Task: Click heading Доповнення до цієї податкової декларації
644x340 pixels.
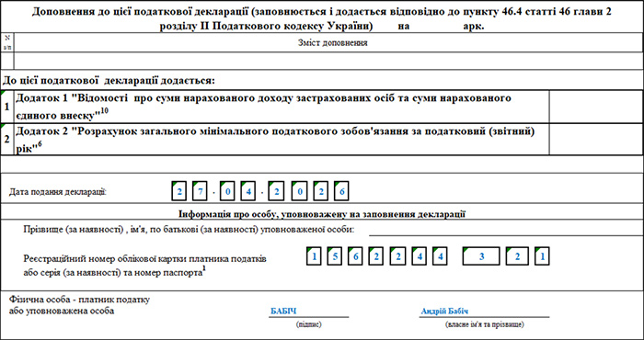Action: tap(322, 19)
